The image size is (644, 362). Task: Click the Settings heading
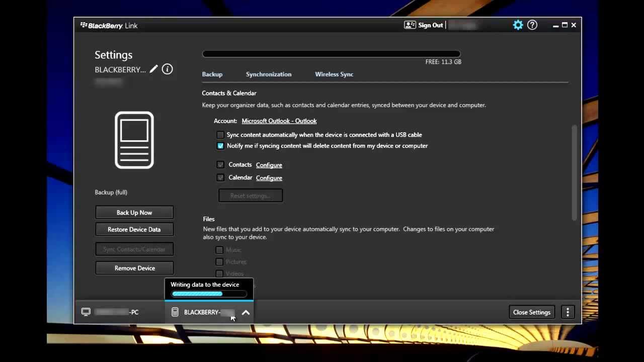pos(114,55)
